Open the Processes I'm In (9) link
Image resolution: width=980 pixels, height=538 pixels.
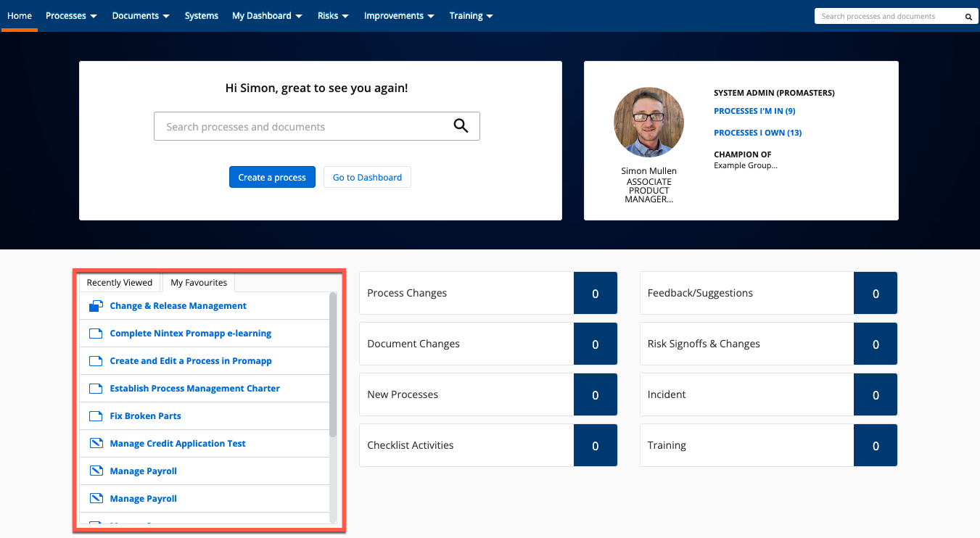coord(754,111)
